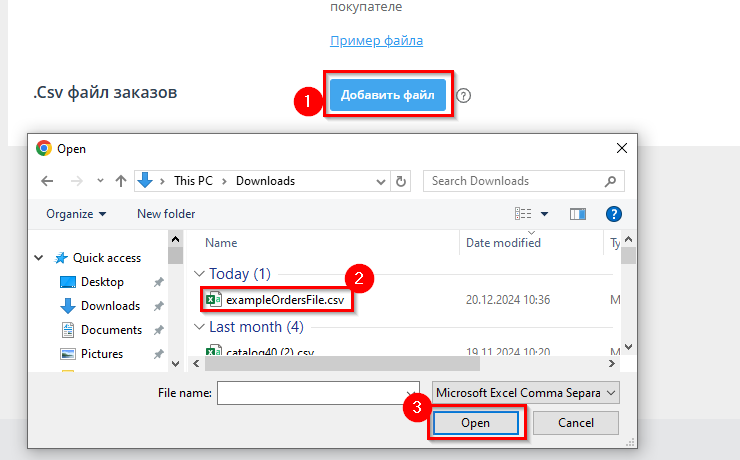740x460 pixels.
Task: Go up one folder level arrow
Action: click(x=121, y=181)
